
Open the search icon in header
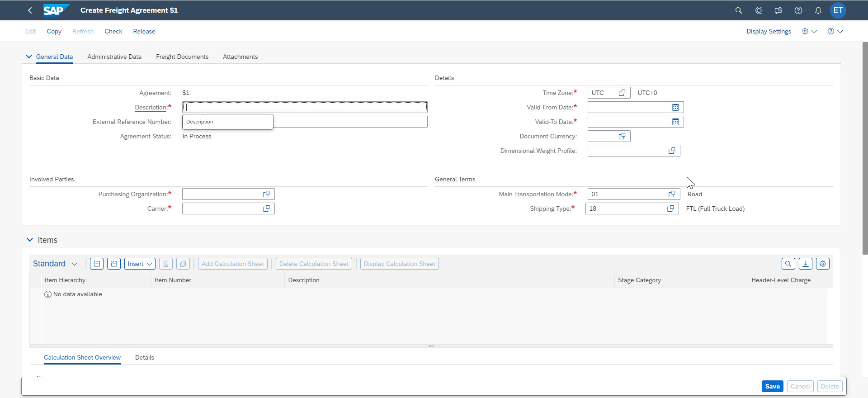click(738, 10)
